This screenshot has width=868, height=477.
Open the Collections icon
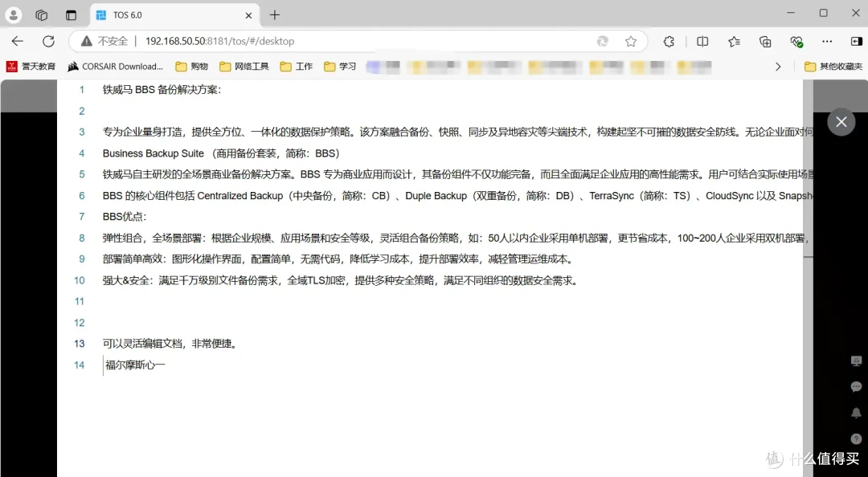[765, 41]
